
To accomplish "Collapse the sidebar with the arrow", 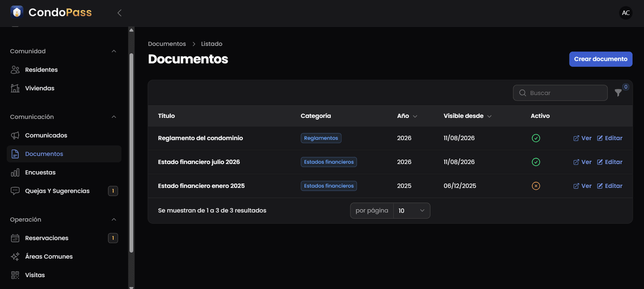I will point(120,13).
